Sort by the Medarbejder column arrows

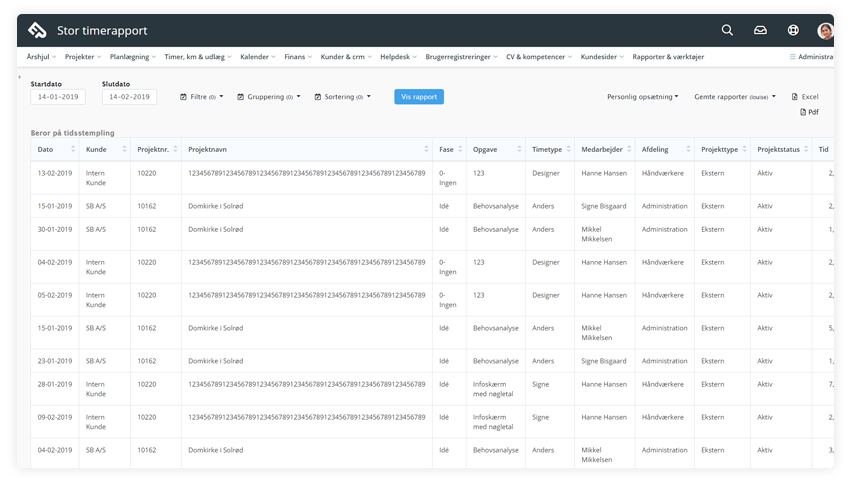(x=629, y=149)
